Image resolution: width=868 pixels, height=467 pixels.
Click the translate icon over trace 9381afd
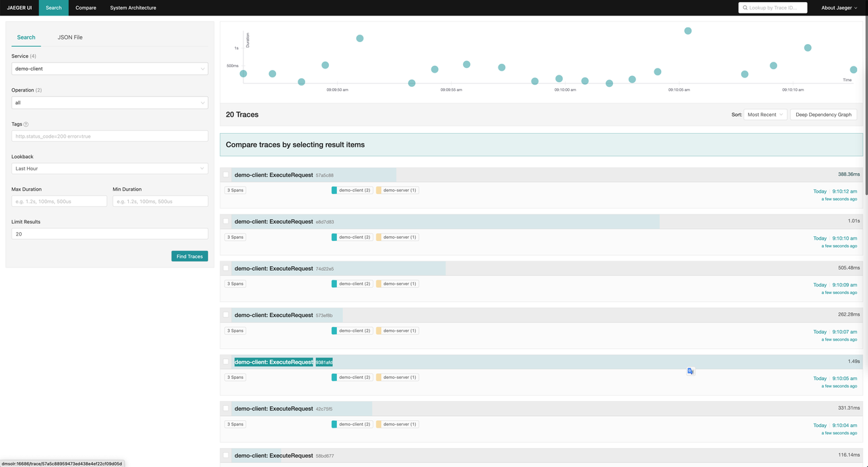click(690, 371)
